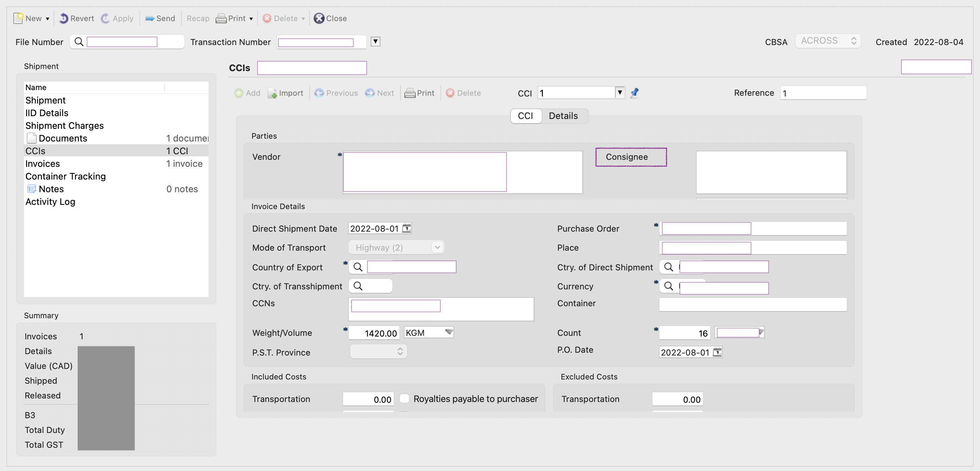Open the Direct Shipment Date calendar icon
This screenshot has height=471, width=980.
[407, 228]
